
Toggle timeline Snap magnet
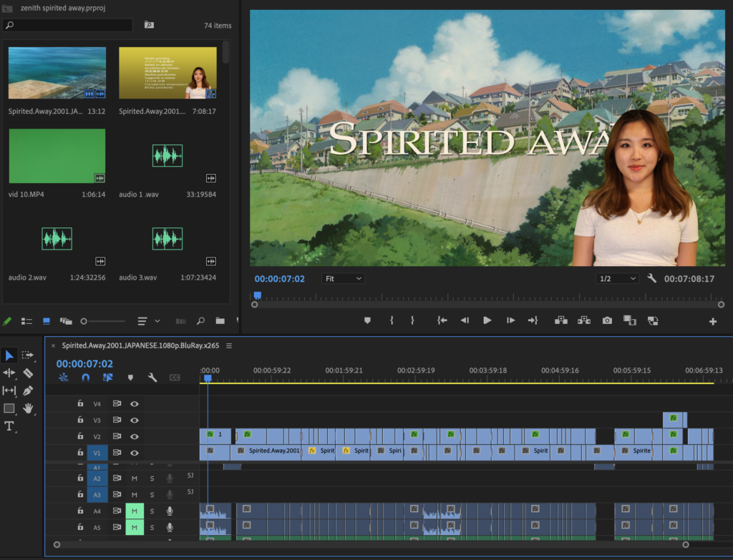coord(86,378)
